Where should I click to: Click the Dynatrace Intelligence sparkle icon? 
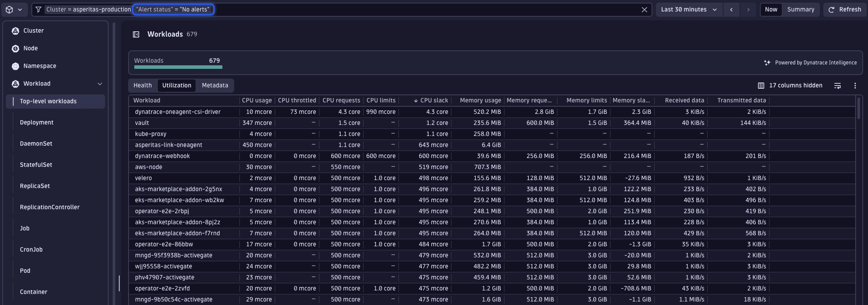(767, 63)
